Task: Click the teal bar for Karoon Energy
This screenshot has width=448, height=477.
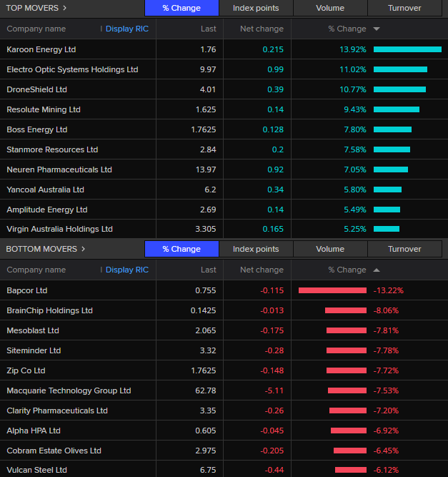Action: tap(407, 49)
